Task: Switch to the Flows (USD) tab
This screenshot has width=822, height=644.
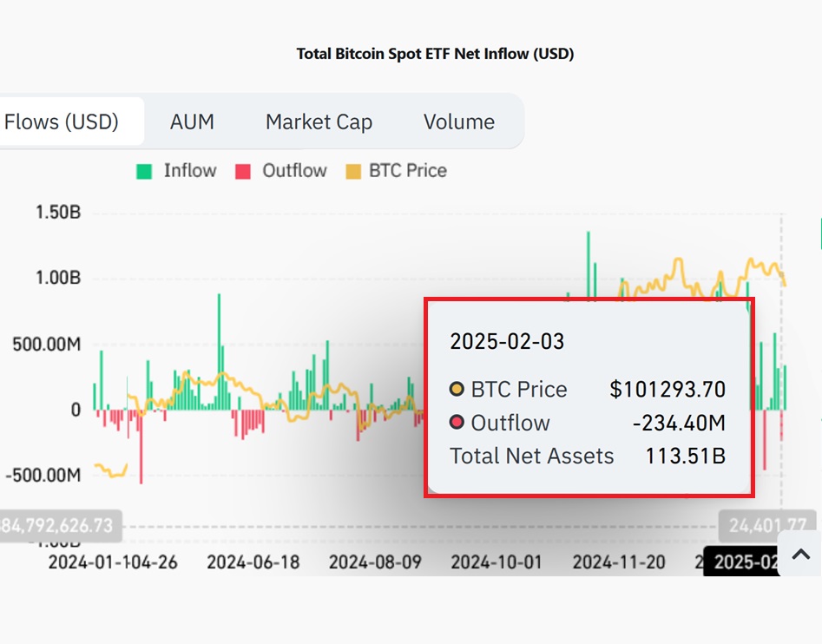Action: 62,122
